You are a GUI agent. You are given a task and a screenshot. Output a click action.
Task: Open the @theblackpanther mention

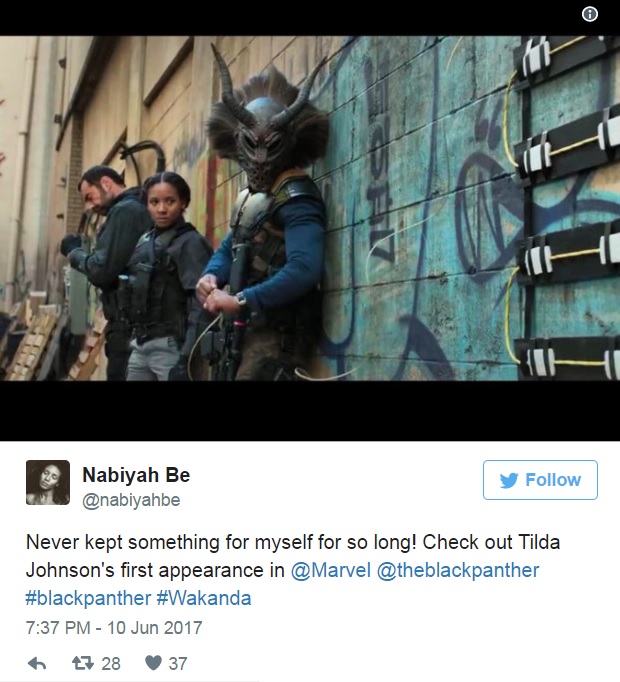click(x=458, y=570)
